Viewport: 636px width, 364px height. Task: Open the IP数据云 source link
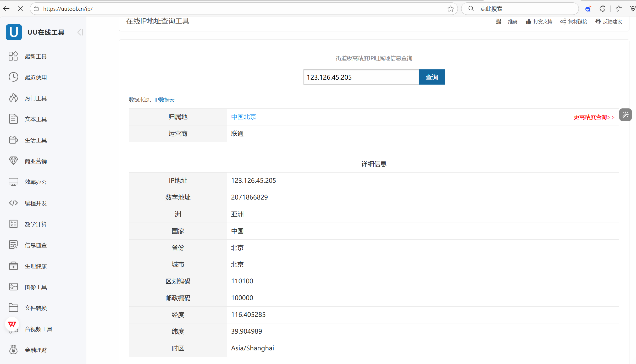[164, 100]
